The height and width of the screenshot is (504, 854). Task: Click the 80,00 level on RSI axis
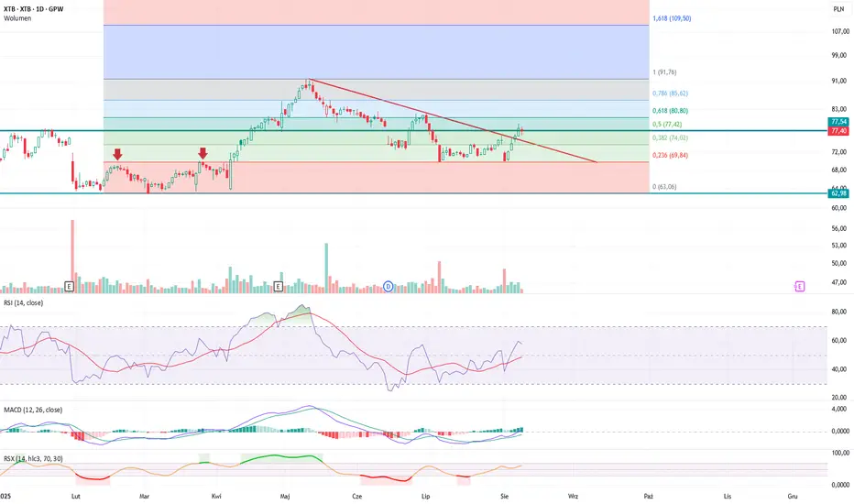(x=839, y=312)
